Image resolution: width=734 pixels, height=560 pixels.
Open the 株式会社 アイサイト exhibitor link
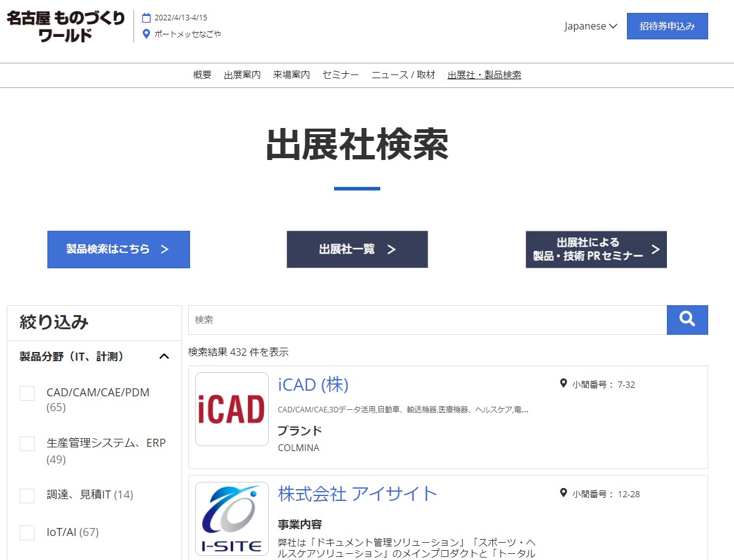pos(357,494)
